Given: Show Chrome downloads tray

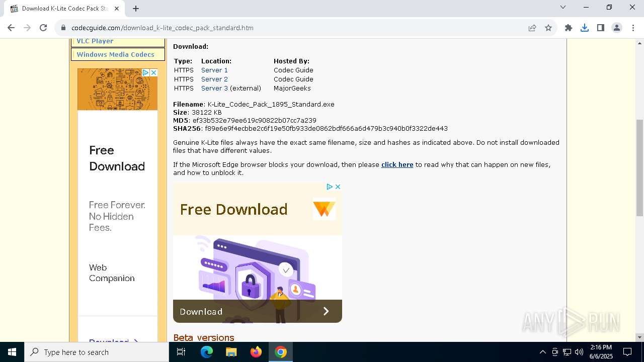Looking at the screenshot, I should (x=585, y=28).
